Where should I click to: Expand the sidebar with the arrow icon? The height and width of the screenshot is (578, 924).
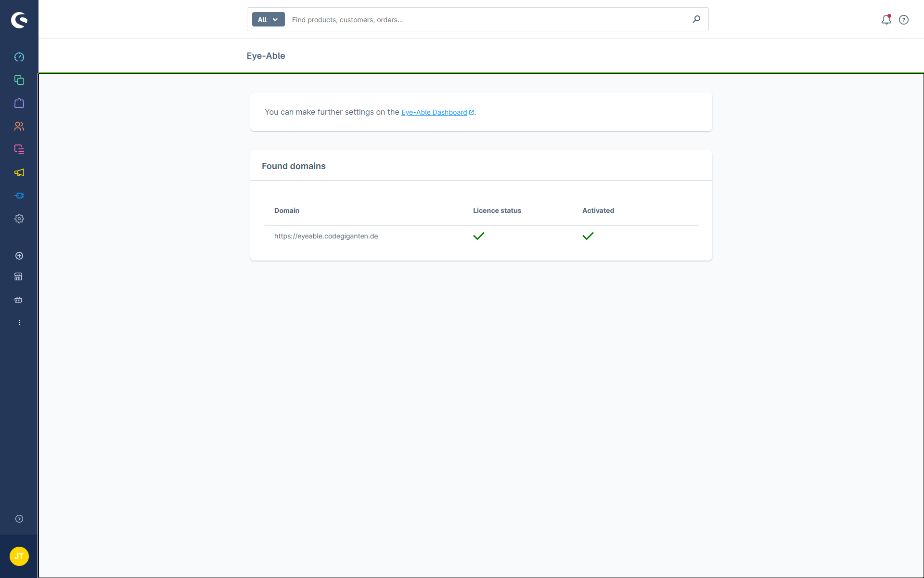point(19,519)
